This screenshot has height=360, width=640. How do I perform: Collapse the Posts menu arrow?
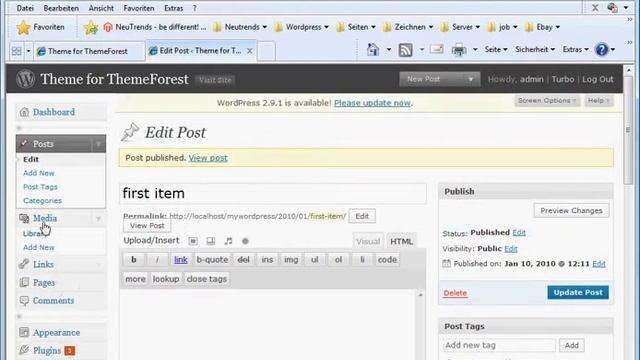point(98,144)
